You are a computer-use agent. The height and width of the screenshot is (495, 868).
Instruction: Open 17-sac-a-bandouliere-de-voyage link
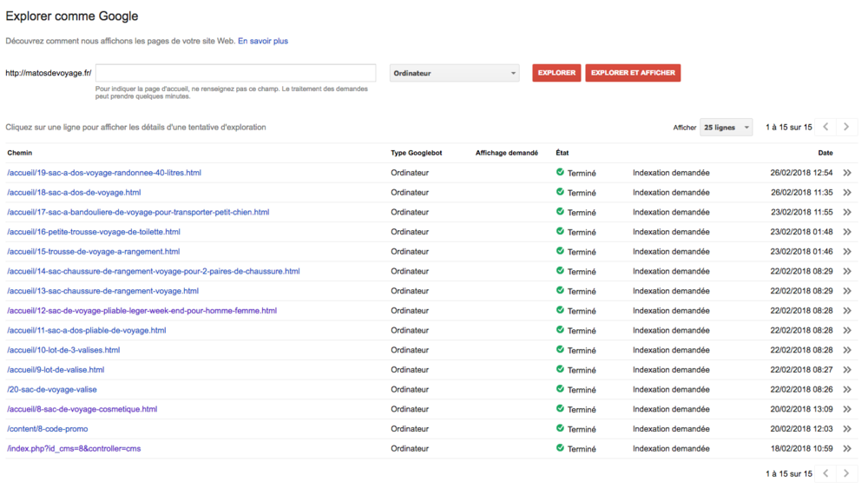(138, 212)
